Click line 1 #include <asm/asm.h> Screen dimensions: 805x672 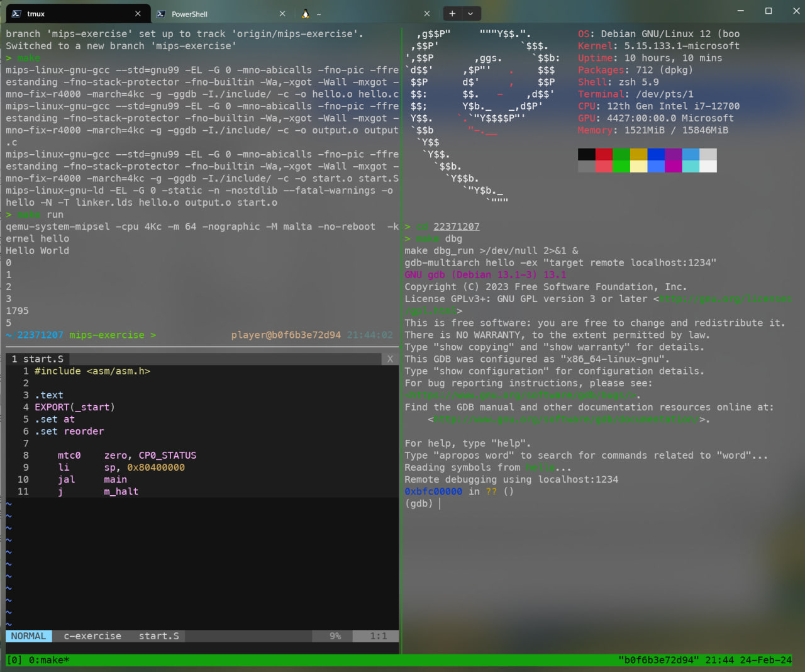pyautogui.click(x=92, y=371)
